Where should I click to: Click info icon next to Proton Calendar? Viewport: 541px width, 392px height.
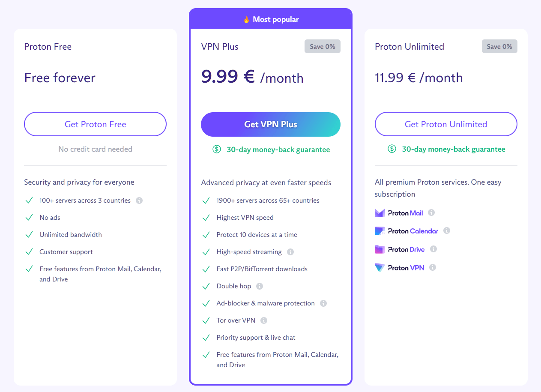pos(447,230)
